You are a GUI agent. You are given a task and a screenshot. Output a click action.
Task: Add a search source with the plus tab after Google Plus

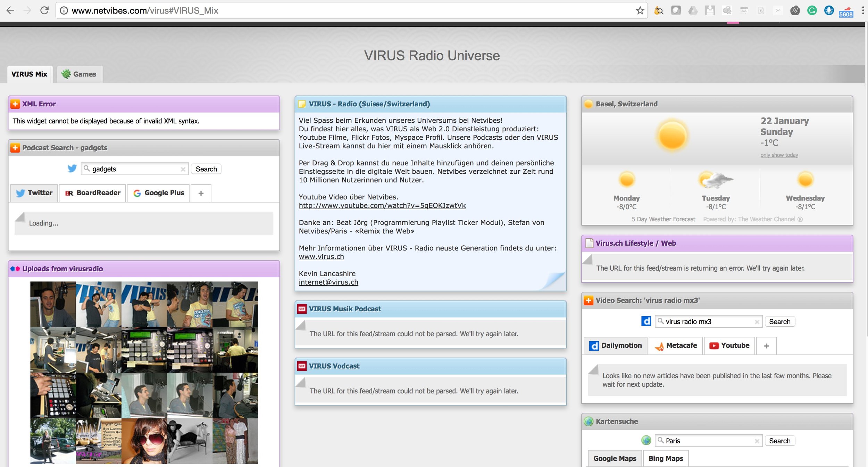[x=201, y=193]
